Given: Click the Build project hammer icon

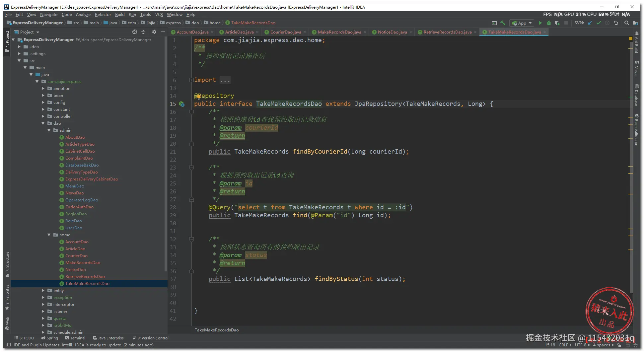Looking at the screenshot, I should [x=503, y=23].
